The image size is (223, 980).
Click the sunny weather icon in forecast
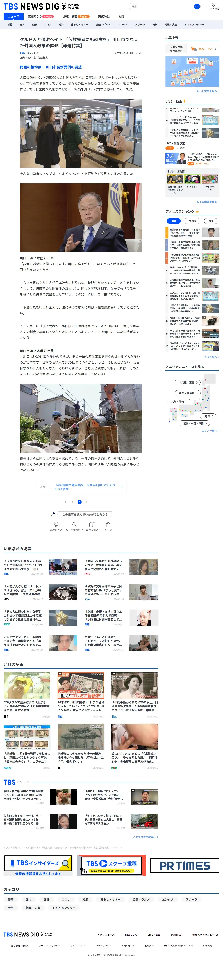pyautogui.click(x=194, y=49)
